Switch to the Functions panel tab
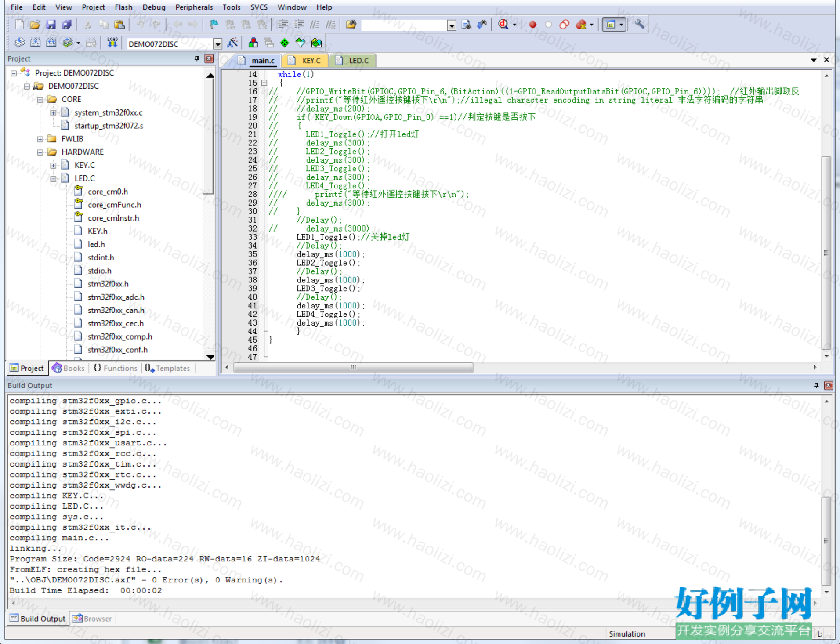The height and width of the screenshot is (644, 840). [x=116, y=368]
